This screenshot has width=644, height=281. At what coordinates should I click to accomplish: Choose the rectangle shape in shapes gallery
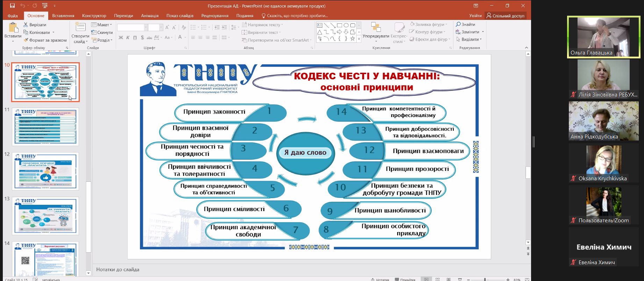(339, 25)
